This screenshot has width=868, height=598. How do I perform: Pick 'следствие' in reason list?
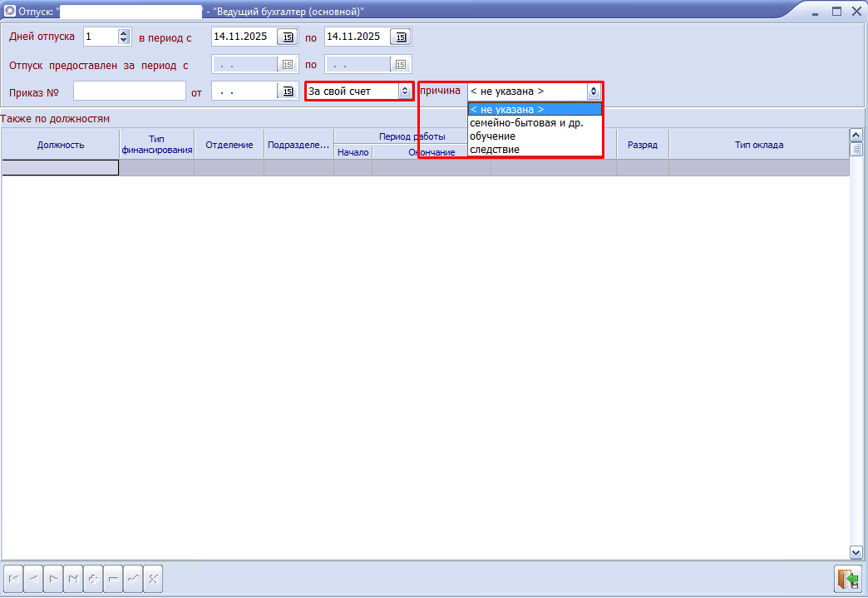[x=495, y=150]
